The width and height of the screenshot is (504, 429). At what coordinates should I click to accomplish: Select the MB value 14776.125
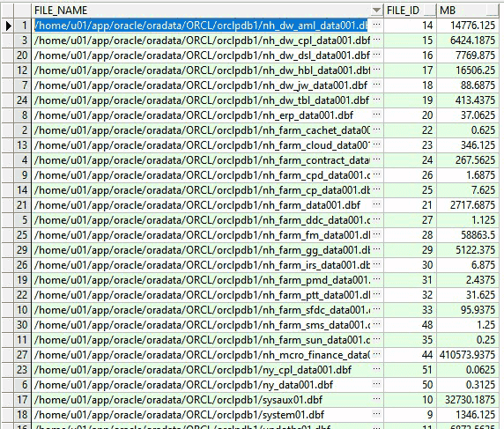[x=468, y=26]
